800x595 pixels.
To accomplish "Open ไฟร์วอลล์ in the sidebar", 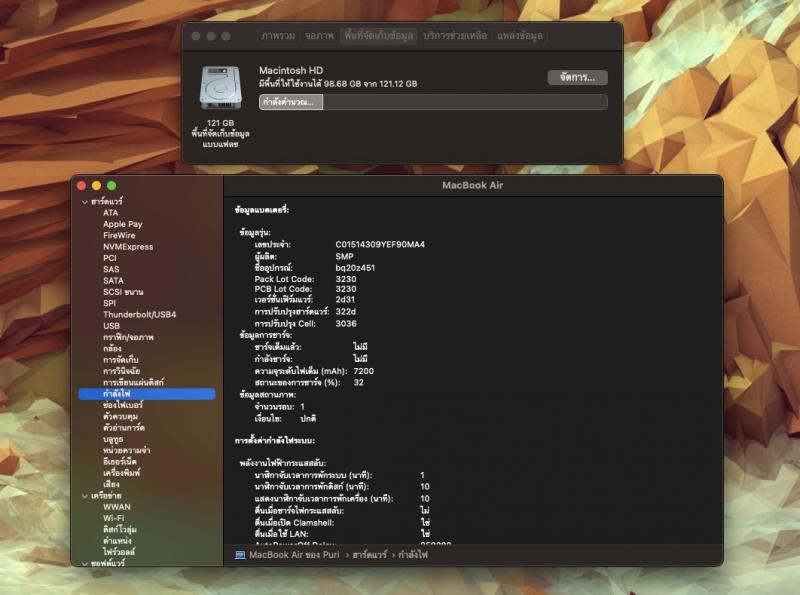I will pyautogui.click(x=119, y=552).
